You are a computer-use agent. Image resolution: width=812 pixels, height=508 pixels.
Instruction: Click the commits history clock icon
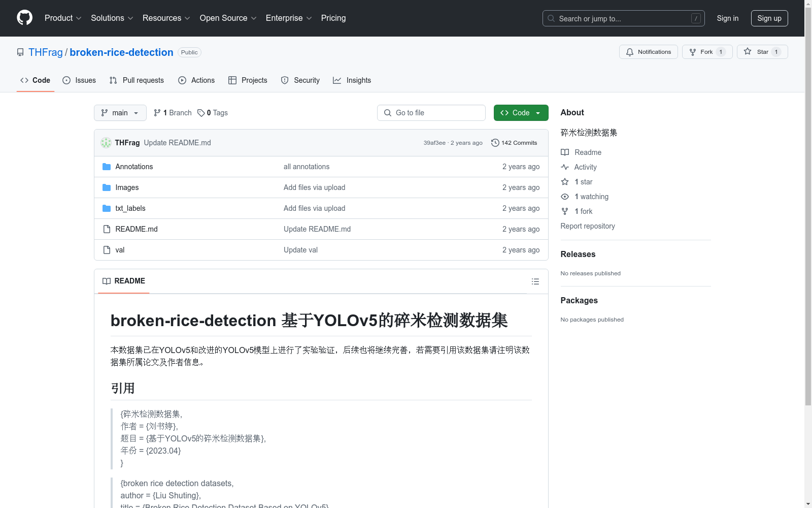point(495,143)
